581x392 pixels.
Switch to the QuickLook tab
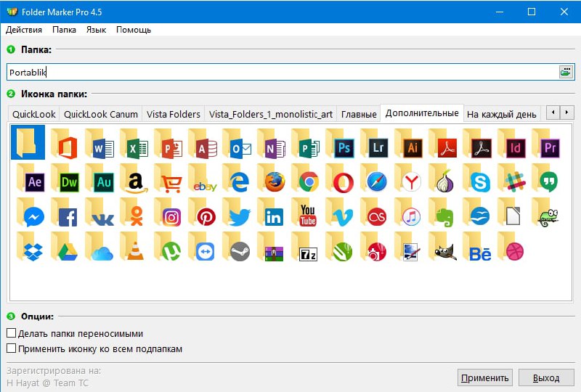33,114
